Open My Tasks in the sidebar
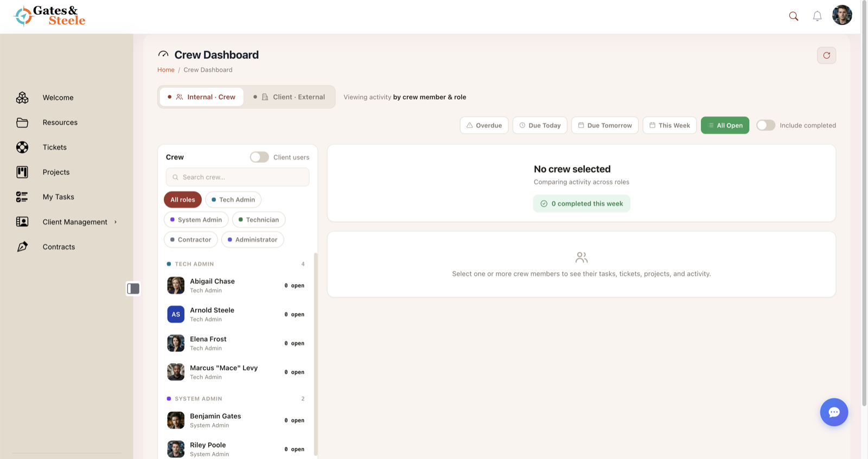 pyautogui.click(x=59, y=197)
